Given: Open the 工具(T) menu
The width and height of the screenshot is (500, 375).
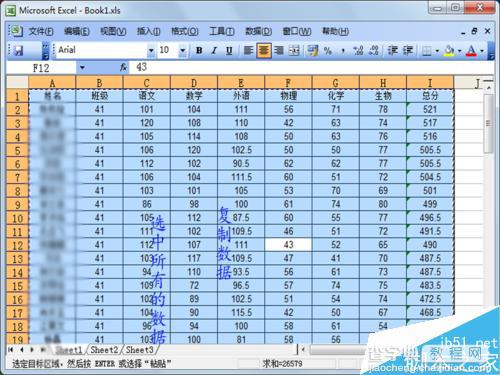Looking at the screenshot, I should pos(222,32).
